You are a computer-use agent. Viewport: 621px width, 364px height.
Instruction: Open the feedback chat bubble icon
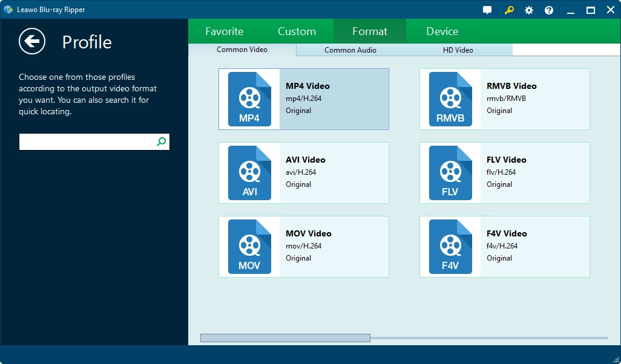pos(487,10)
